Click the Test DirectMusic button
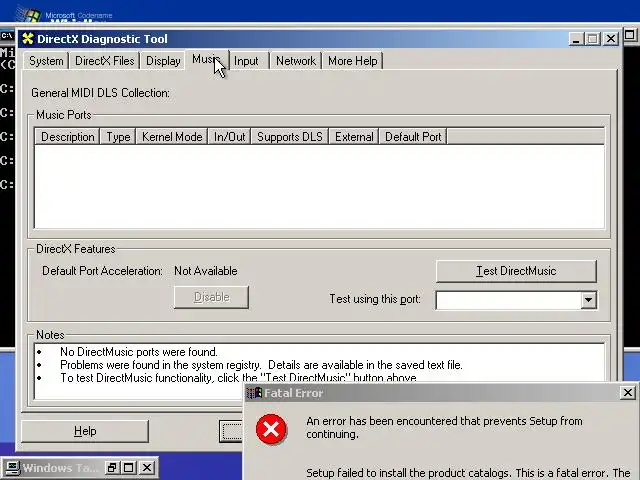Viewport: 640px width, 480px height. tap(516, 271)
